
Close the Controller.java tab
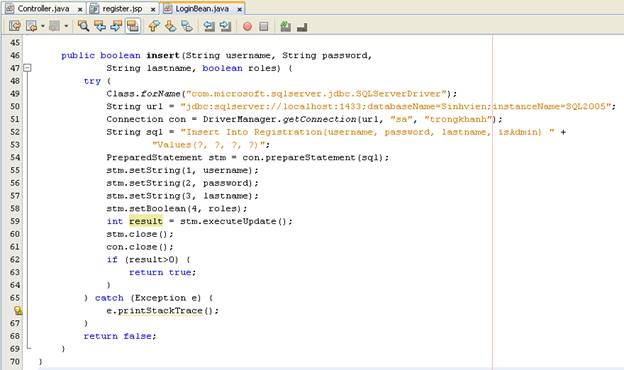click(80, 9)
